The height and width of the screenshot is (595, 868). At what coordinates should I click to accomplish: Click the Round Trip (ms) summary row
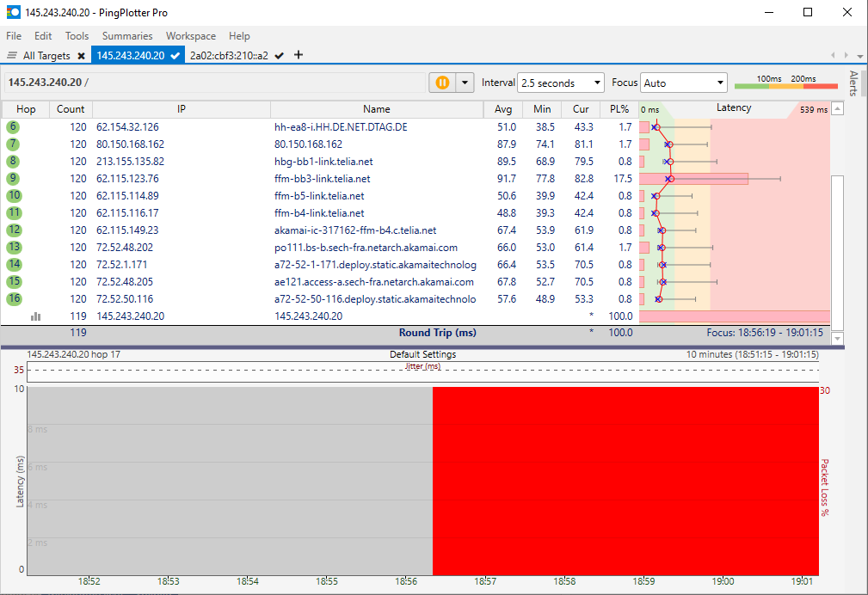[416, 333]
